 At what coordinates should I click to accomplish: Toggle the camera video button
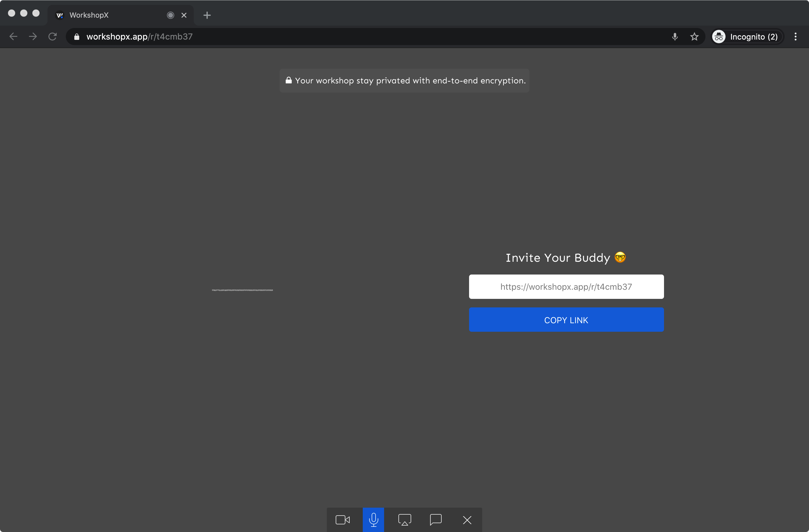point(342,520)
